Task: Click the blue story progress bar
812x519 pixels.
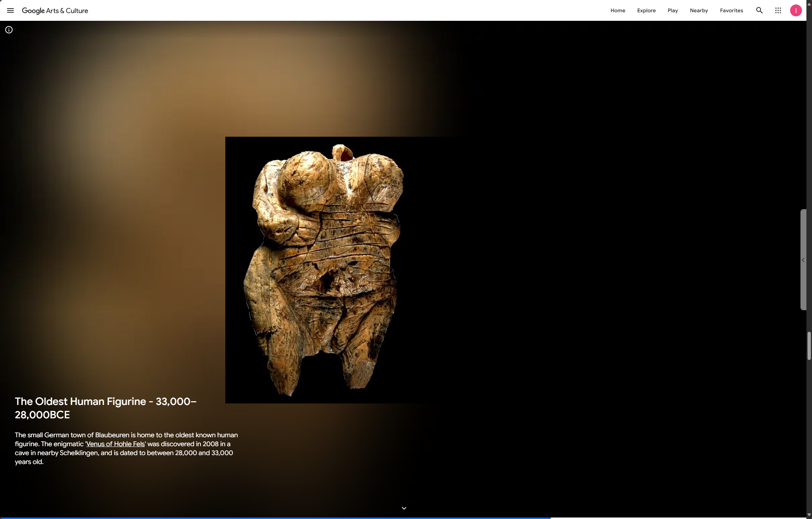Action: click(x=275, y=518)
